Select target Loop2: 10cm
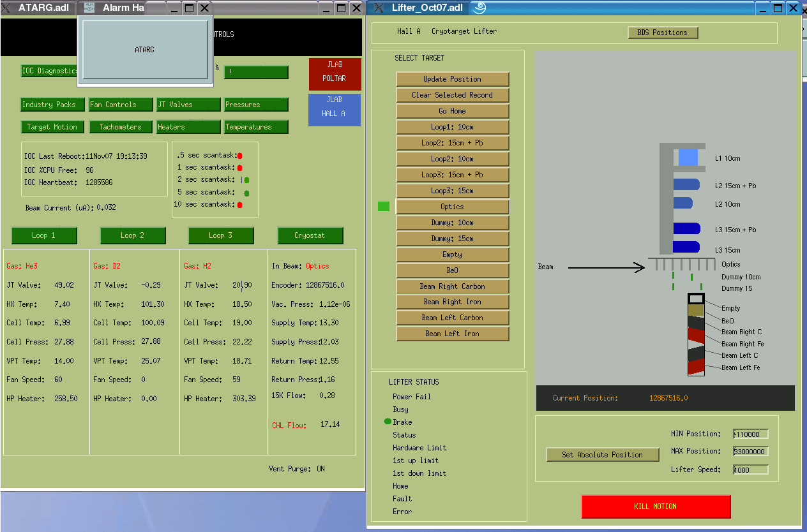This screenshot has height=532, width=807. click(453, 159)
